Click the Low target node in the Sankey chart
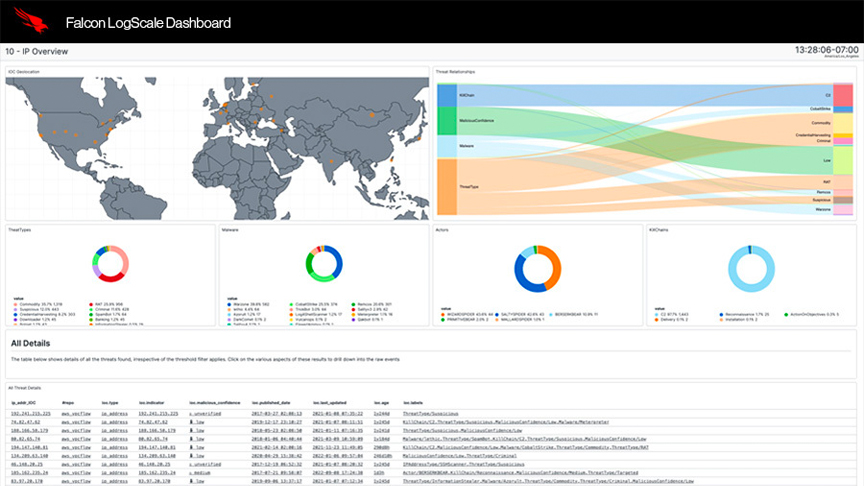The height and width of the screenshot is (486, 864). click(x=843, y=160)
